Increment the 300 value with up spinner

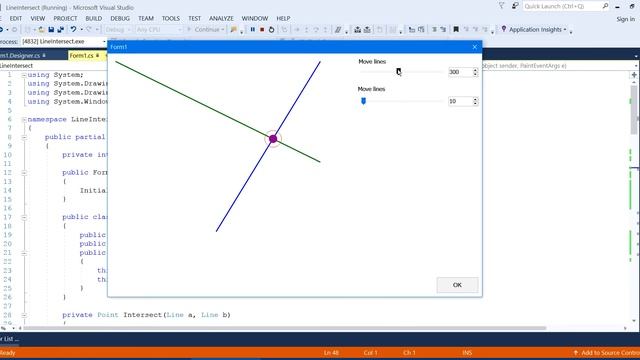pyautogui.click(x=475, y=70)
